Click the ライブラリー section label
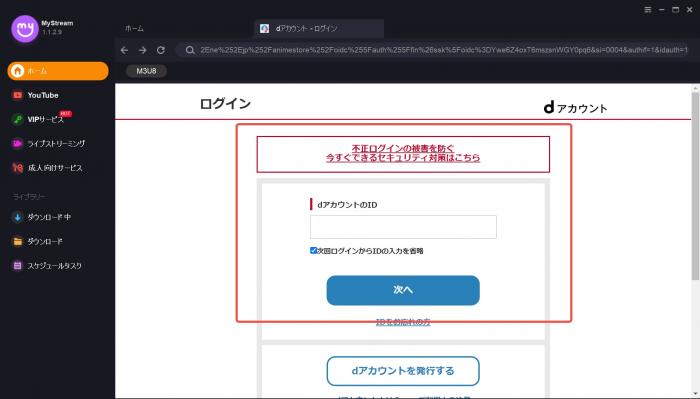This screenshot has height=399, width=700. [29, 196]
